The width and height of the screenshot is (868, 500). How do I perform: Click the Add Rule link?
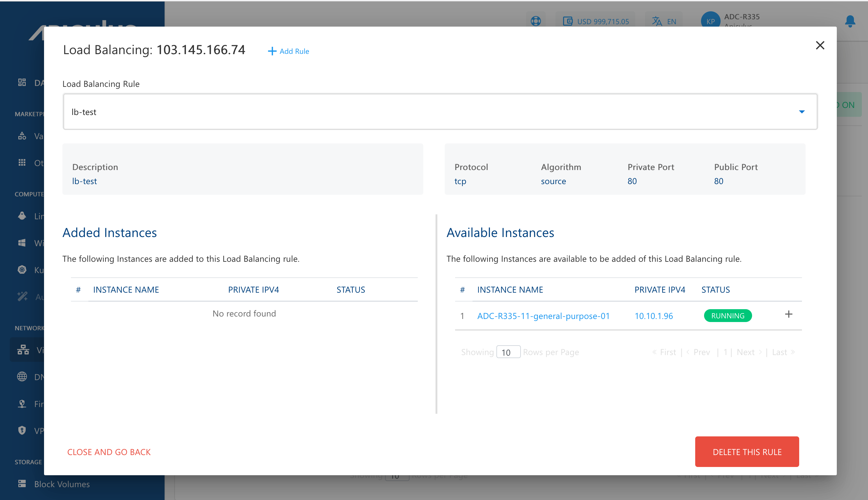click(288, 51)
